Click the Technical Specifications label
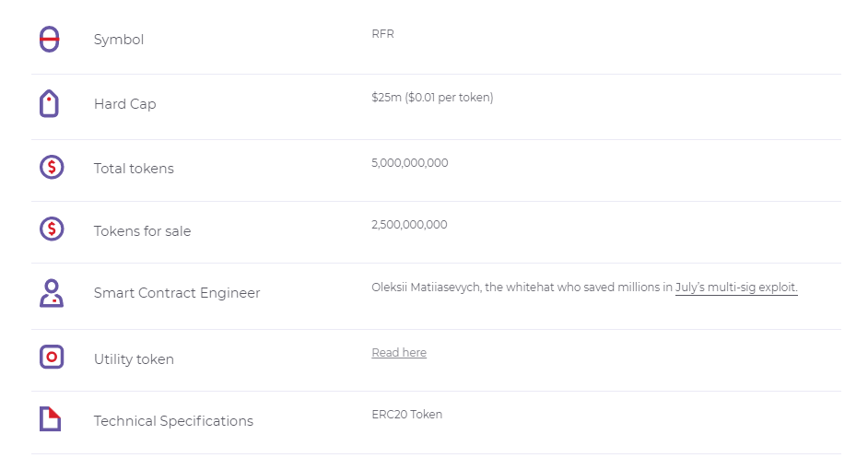 pos(173,421)
